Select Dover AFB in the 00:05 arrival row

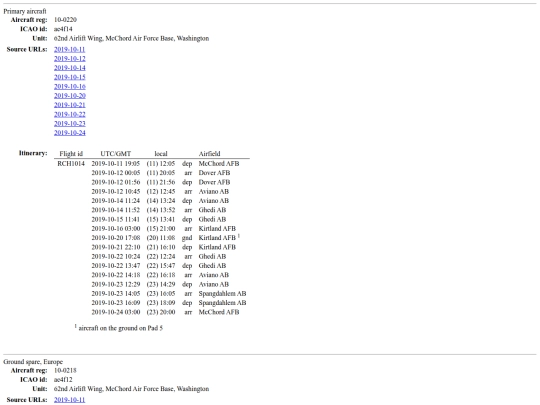[214, 173]
